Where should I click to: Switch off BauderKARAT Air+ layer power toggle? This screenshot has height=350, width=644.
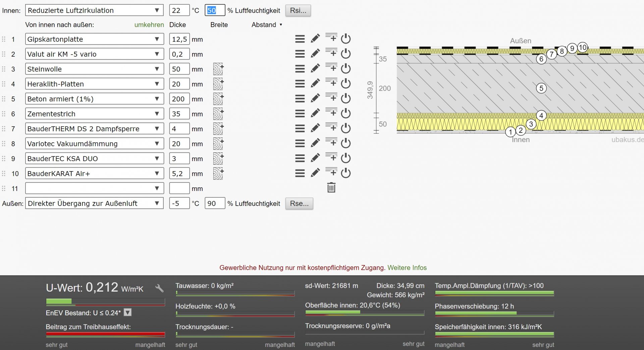345,173
